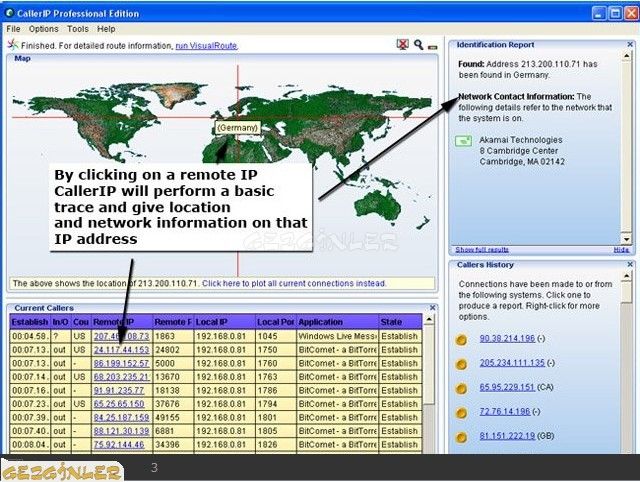Click the (Germany) label on the map
This screenshot has height=482, width=640.
pos(237,128)
